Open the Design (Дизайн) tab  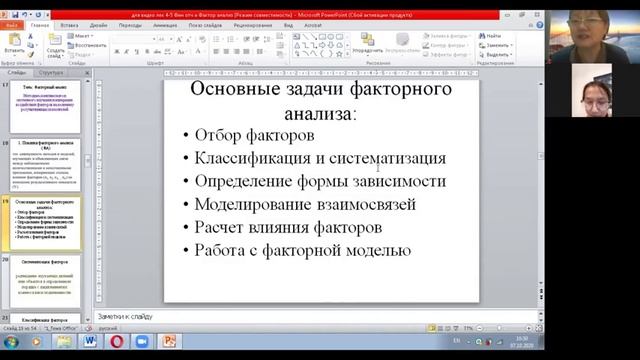(98, 25)
